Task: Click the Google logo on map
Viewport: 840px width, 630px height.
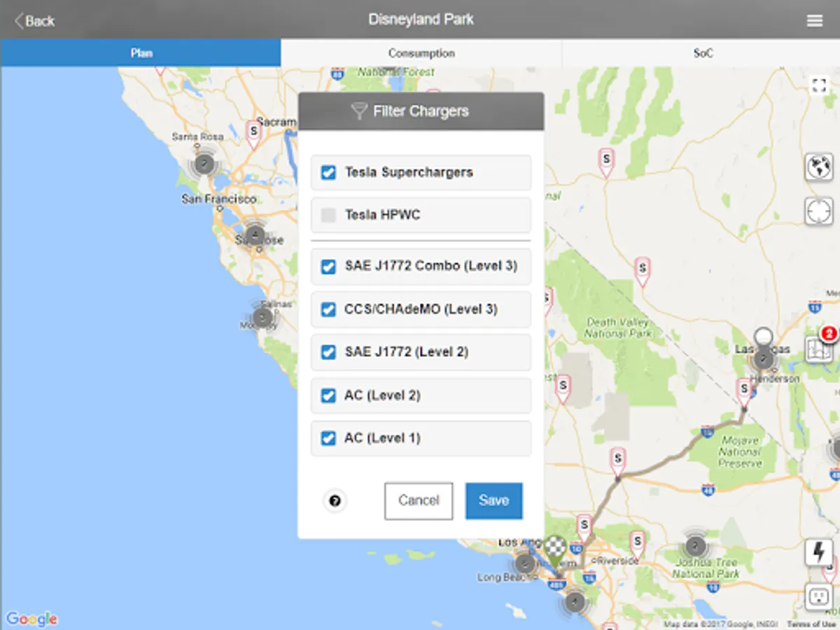Action: coord(31,619)
